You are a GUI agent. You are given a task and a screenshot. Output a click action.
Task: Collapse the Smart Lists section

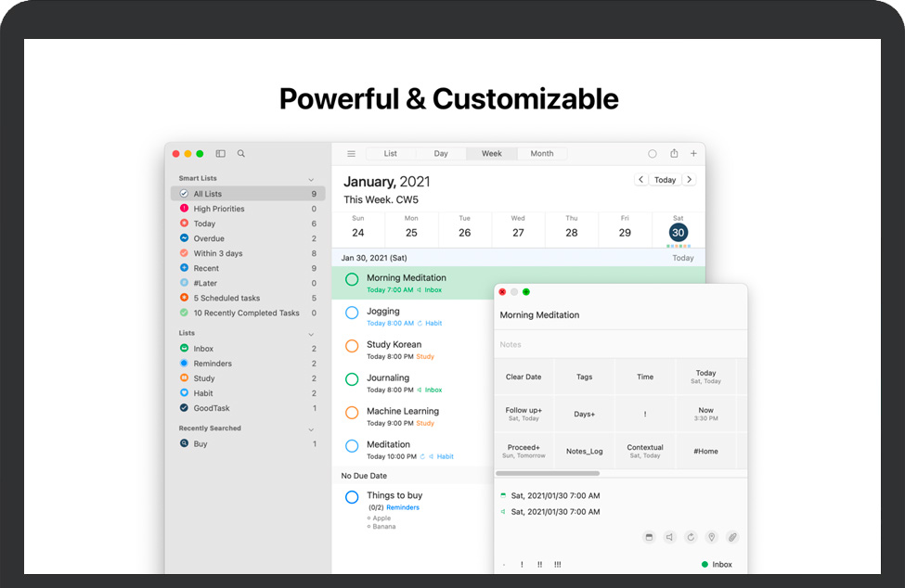click(x=311, y=180)
